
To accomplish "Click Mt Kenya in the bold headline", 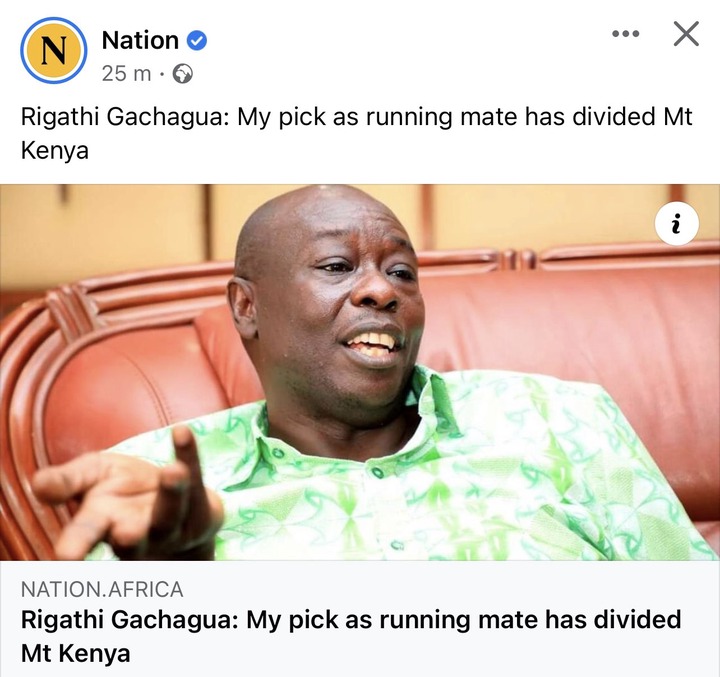I will (75, 653).
